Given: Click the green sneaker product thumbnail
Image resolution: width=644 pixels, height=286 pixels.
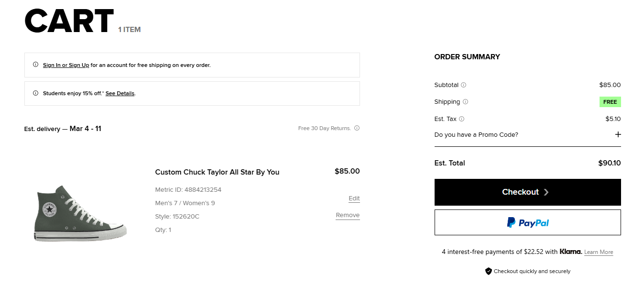Looking at the screenshot, I should pos(80,213).
